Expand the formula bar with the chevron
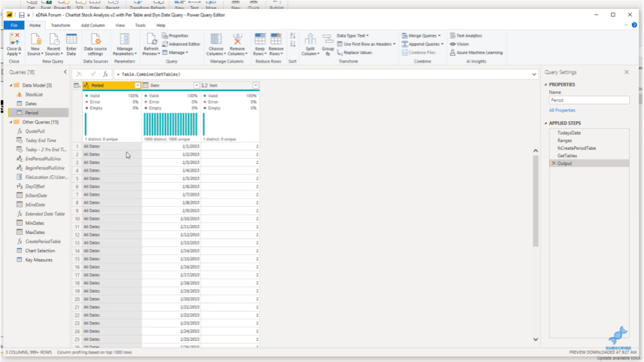Viewport: 644px width, 362px height. (534, 75)
